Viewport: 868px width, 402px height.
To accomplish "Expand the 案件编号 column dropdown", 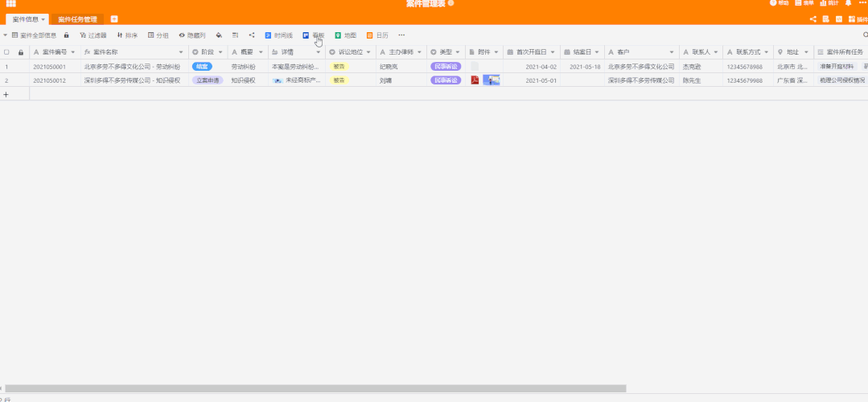I will tap(74, 52).
